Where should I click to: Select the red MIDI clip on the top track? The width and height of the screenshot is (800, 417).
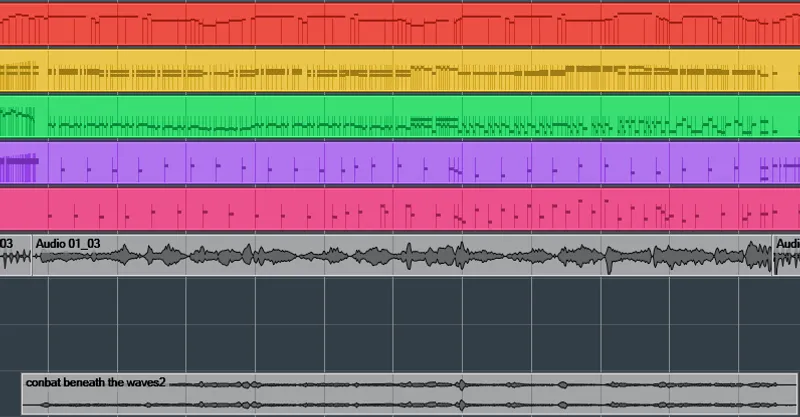(x=400, y=30)
